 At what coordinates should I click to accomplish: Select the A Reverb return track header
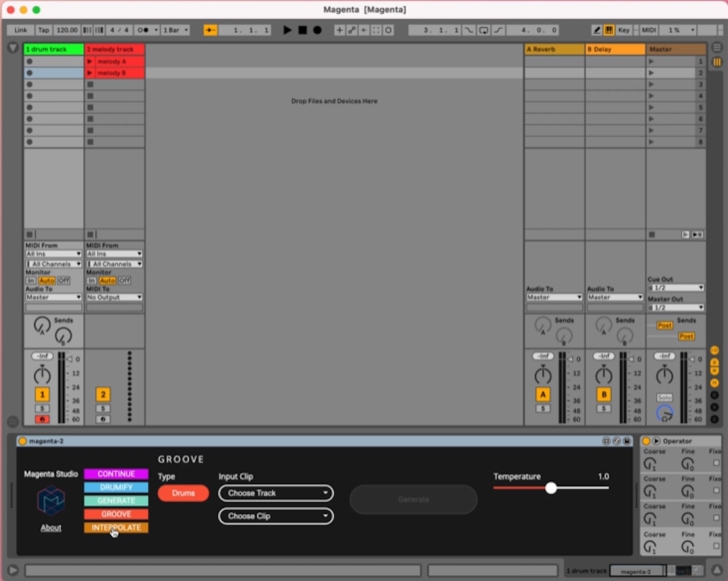[x=555, y=49]
